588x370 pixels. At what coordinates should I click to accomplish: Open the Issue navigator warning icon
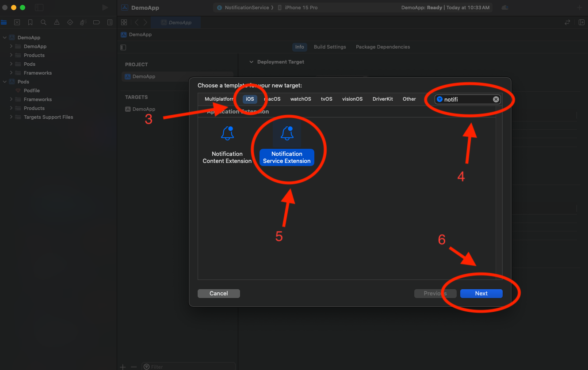(57, 23)
